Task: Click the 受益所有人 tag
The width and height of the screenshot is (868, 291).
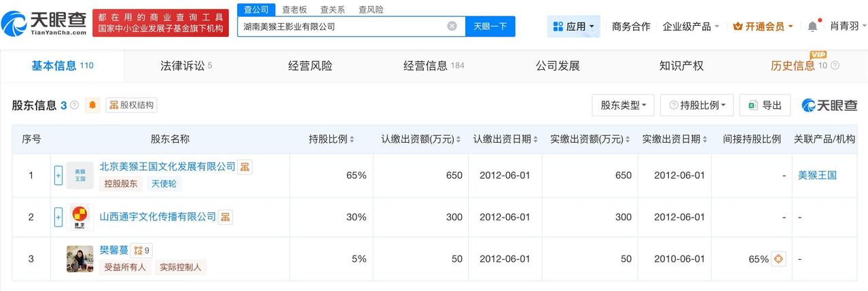Action: (x=125, y=267)
